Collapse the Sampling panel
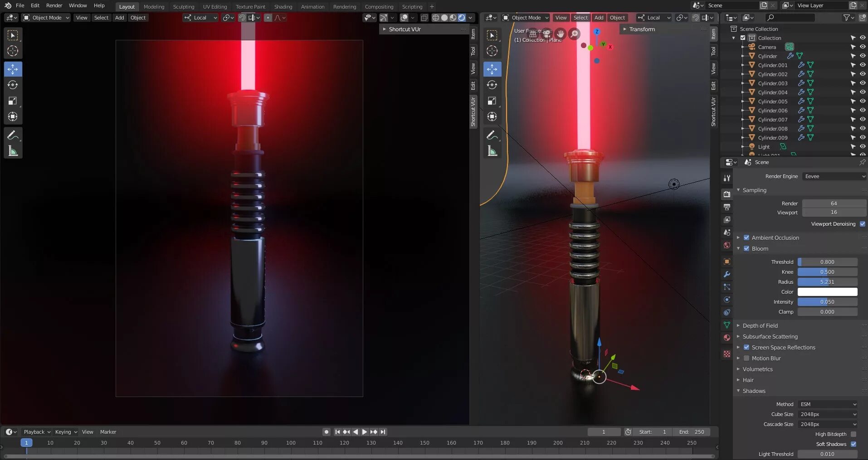Image resolution: width=868 pixels, height=460 pixels. tap(754, 190)
